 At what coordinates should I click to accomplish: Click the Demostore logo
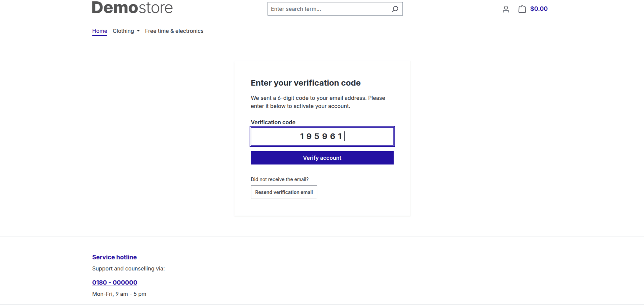pyautogui.click(x=132, y=8)
